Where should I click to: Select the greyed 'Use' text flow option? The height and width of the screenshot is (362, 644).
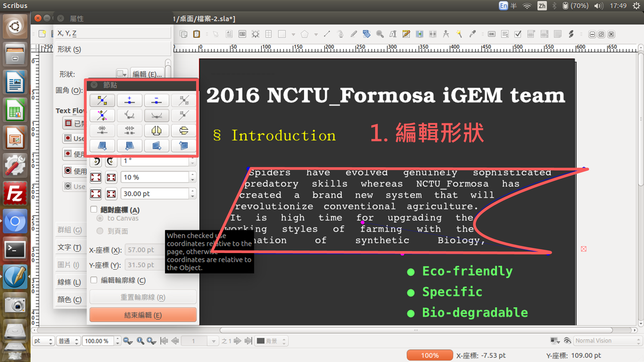(74, 186)
